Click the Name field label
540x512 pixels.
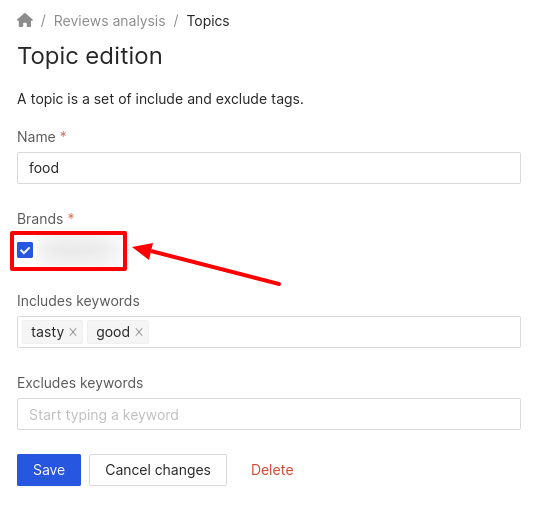36,137
